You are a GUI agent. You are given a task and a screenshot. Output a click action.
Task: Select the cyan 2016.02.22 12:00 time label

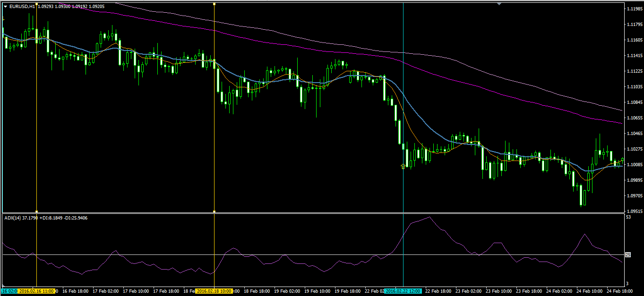coord(403,291)
